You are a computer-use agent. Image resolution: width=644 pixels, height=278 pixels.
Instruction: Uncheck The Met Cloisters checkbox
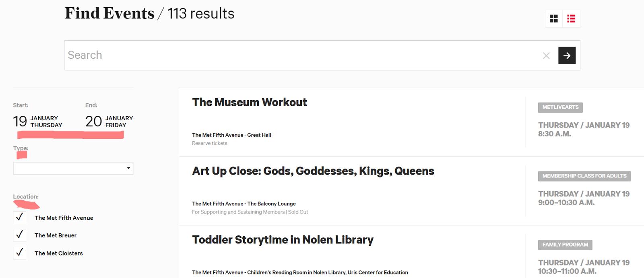click(x=19, y=253)
